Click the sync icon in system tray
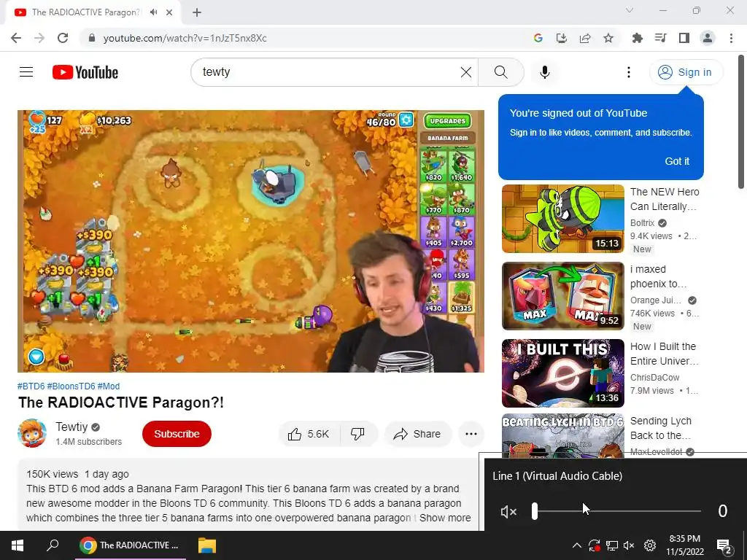747x560 pixels. [x=595, y=545]
